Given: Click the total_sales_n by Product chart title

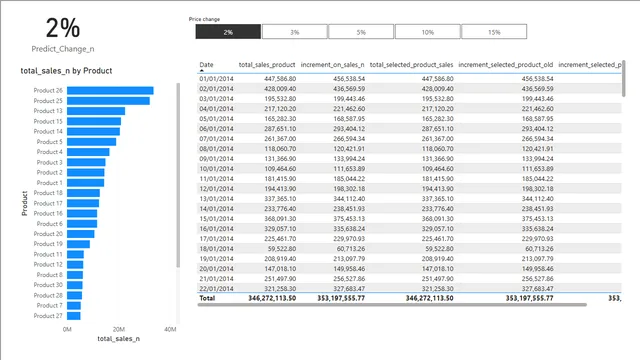Looking at the screenshot, I should click(66, 71).
